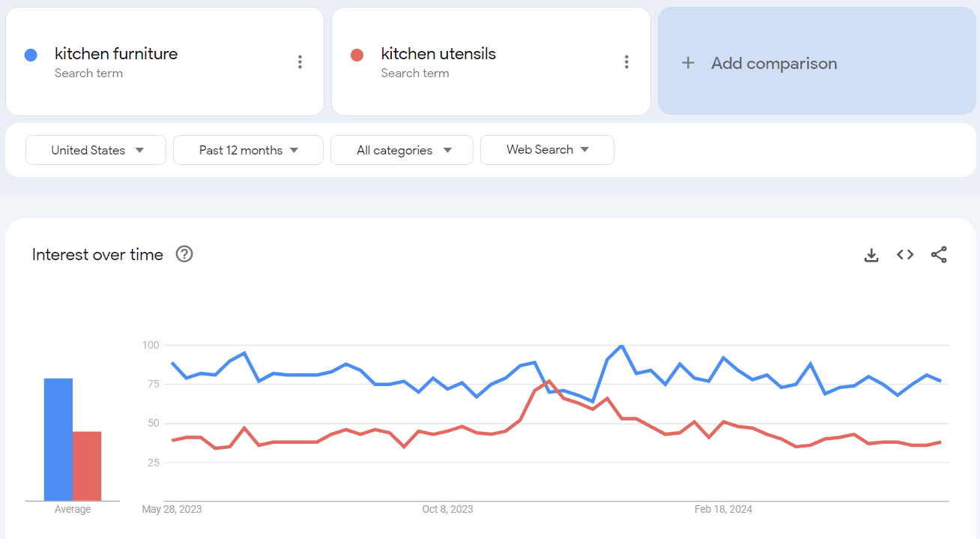This screenshot has width=980, height=539.
Task: Click the embed code icon
Action: (x=905, y=255)
